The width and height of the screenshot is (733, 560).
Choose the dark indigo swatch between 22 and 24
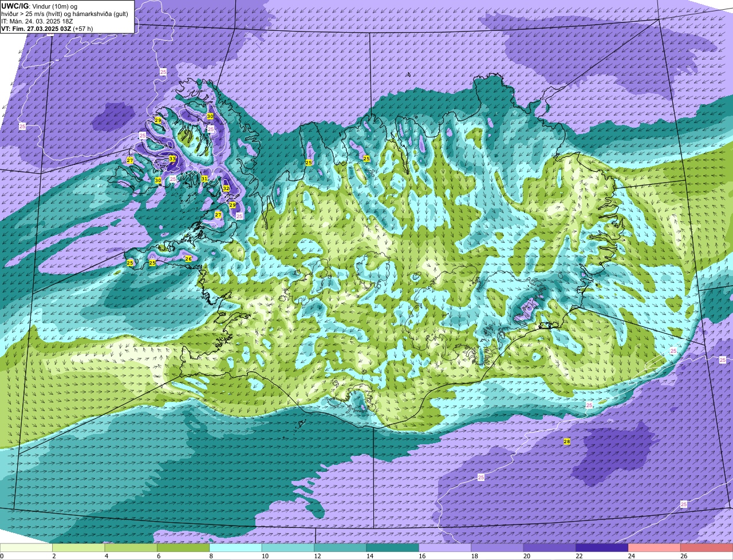[x=602, y=547]
